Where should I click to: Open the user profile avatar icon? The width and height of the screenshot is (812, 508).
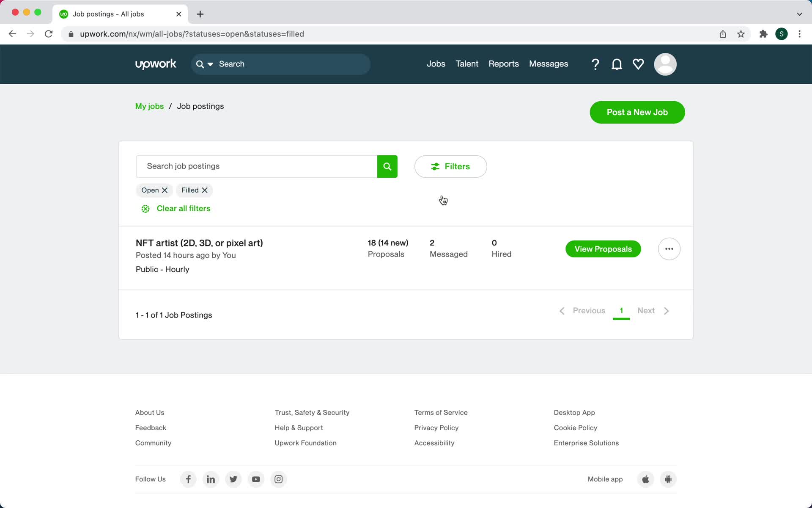(x=665, y=64)
